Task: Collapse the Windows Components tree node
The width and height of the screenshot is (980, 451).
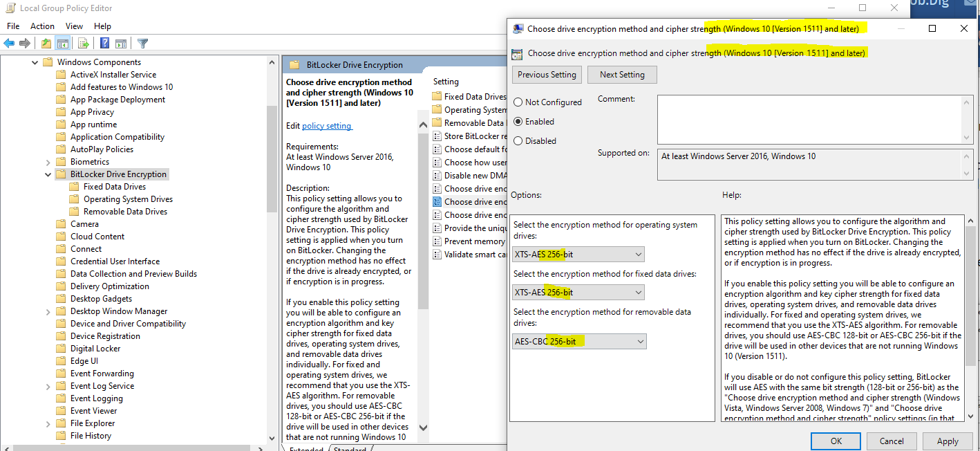Action: coord(35,62)
